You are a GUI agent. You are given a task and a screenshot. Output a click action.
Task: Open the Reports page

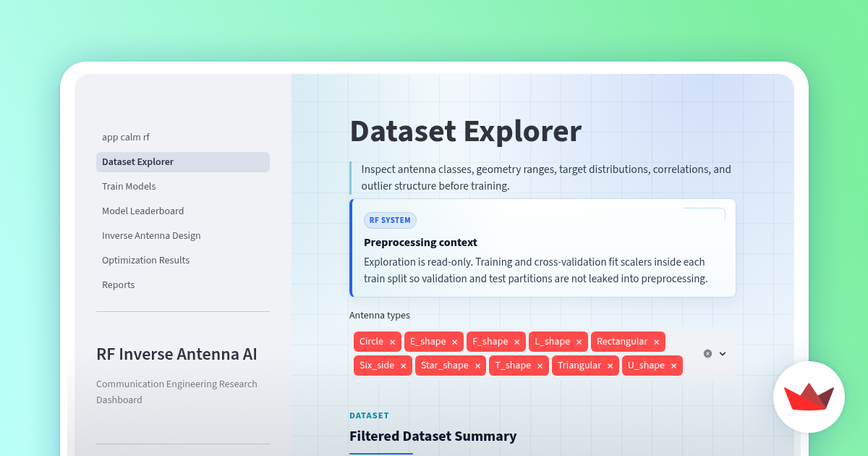point(182,285)
